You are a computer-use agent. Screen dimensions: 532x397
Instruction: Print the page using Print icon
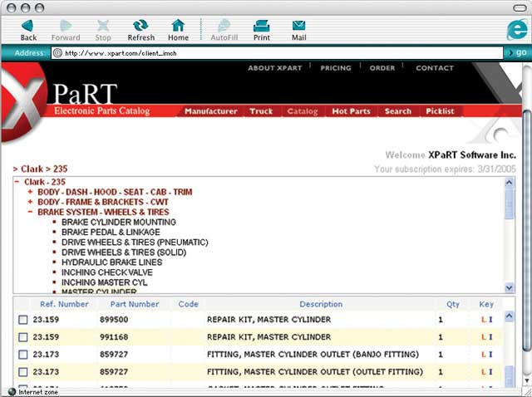tap(262, 26)
